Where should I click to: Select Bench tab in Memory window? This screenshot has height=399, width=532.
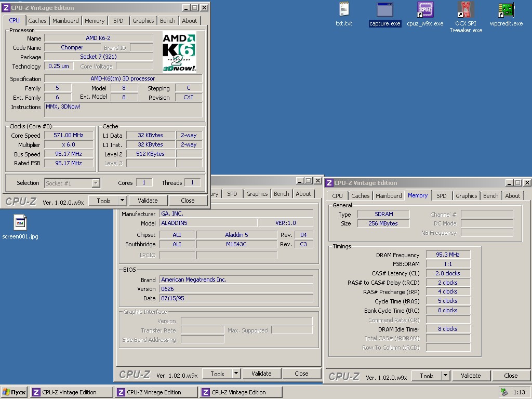(490, 196)
